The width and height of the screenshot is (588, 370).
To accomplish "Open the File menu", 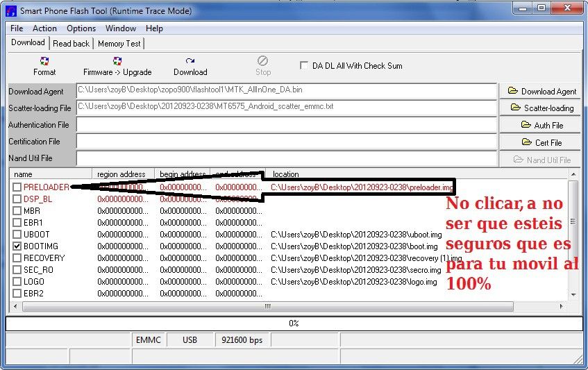I will pyautogui.click(x=17, y=28).
